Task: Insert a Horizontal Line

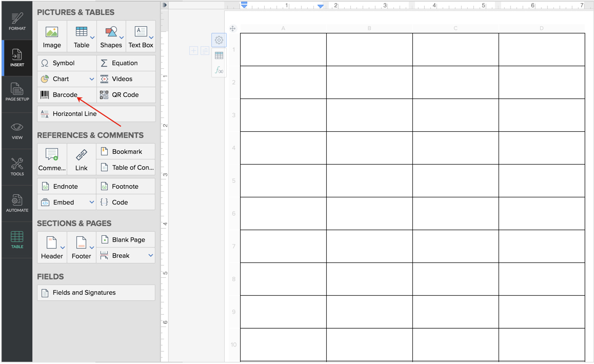Action: tap(96, 114)
